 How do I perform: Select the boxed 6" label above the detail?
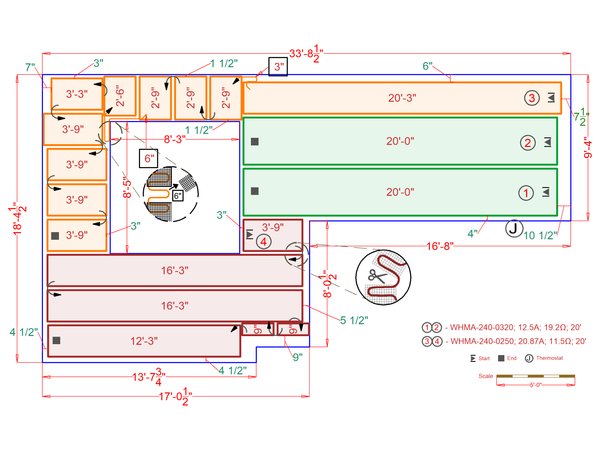pyautogui.click(x=149, y=158)
